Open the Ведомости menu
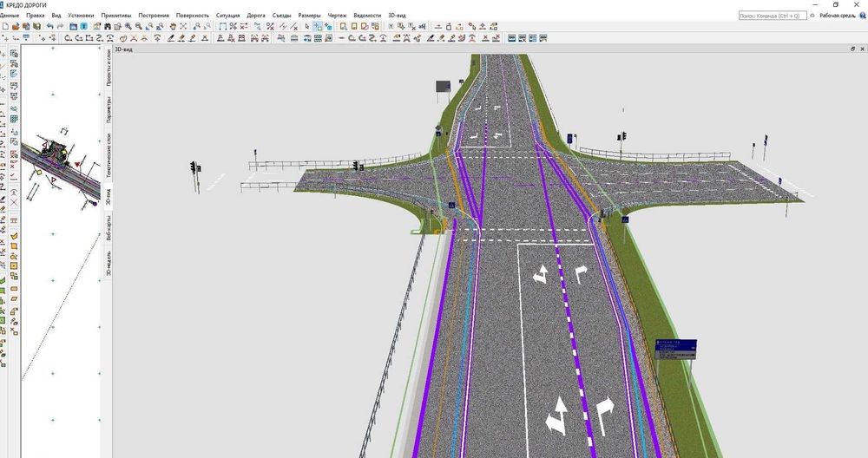 click(x=367, y=16)
